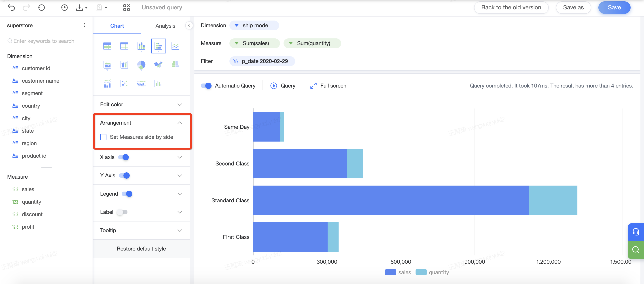Select the line chart type
The width and height of the screenshot is (644, 284).
175,46
